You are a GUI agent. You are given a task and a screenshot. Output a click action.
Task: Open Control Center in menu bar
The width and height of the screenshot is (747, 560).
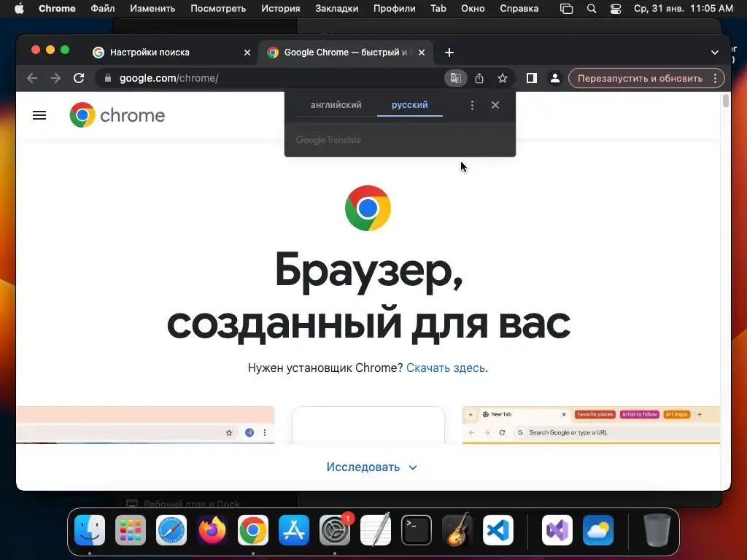[616, 9]
